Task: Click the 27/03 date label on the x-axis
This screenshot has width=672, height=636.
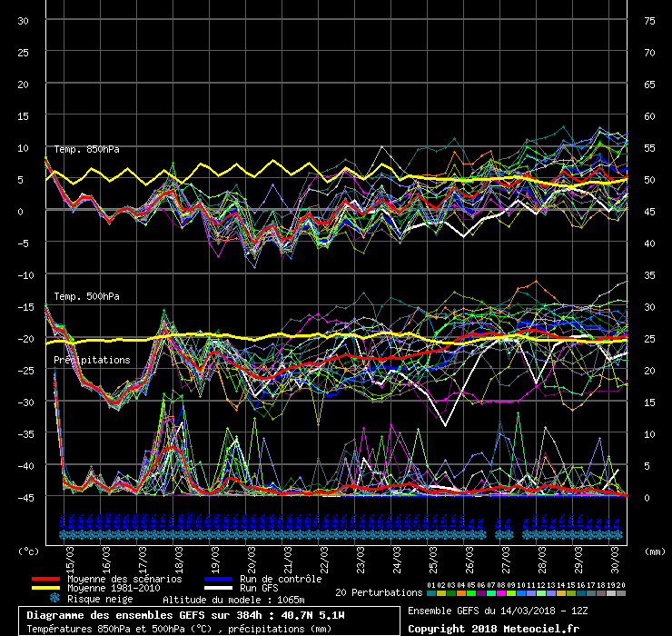Action: tap(506, 560)
